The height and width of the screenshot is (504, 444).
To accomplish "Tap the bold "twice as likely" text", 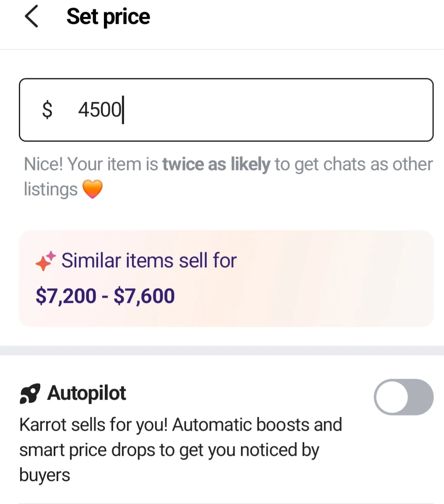I will pyautogui.click(x=216, y=164).
